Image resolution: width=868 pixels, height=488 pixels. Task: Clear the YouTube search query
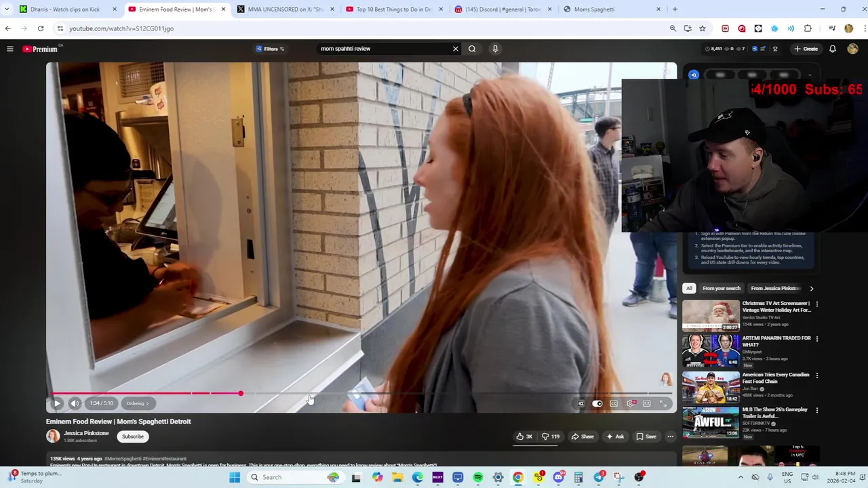click(456, 49)
